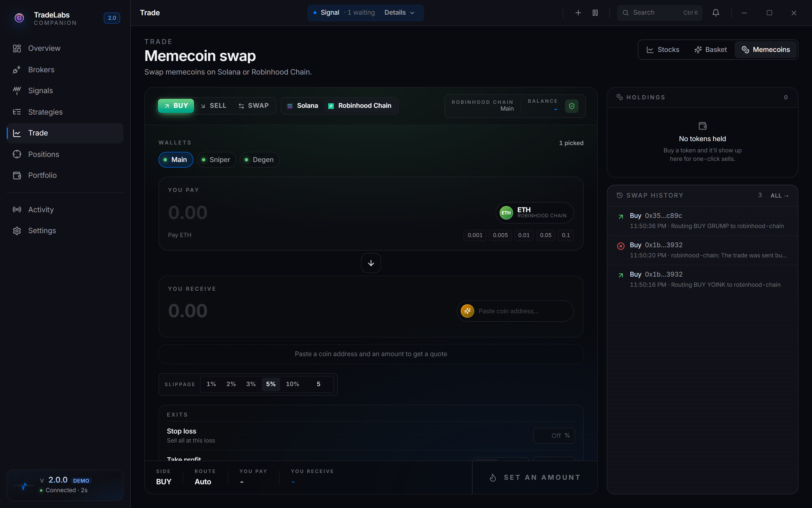812x508 pixels.
Task: Click the wallet icon in empty Holdings
Action: 703,126
